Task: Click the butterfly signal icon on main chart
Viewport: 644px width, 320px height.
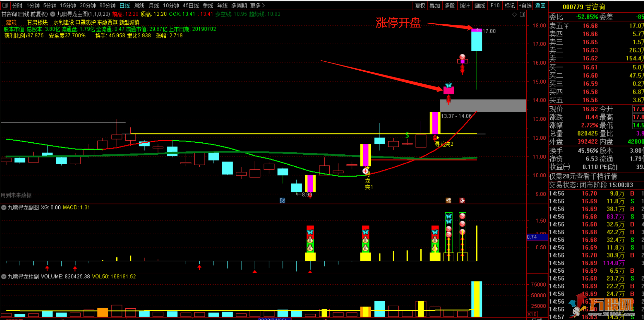Action: pos(448,85)
